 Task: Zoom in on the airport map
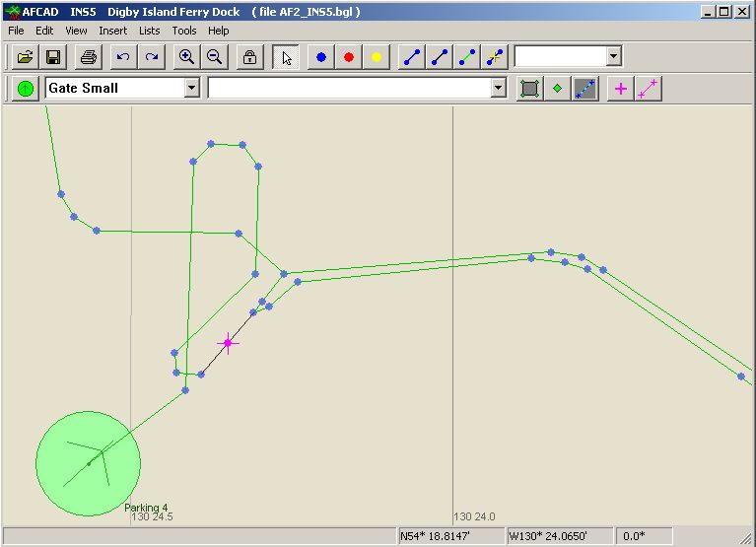pyautogui.click(x=186, y=57)
